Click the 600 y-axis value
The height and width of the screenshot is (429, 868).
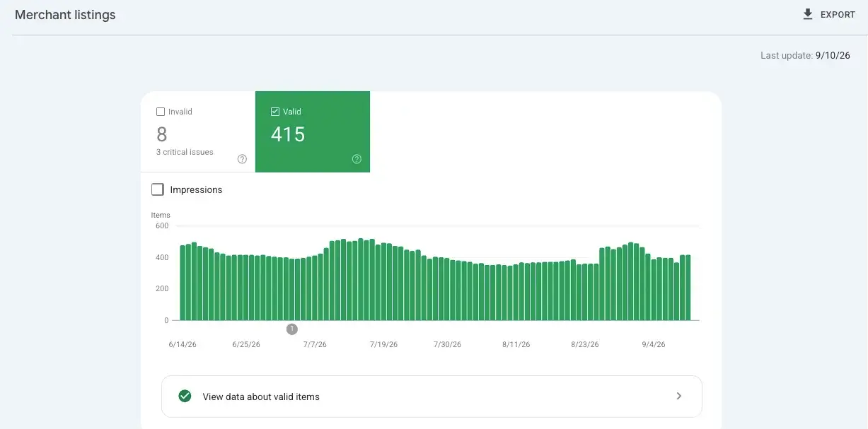(162, 225)
